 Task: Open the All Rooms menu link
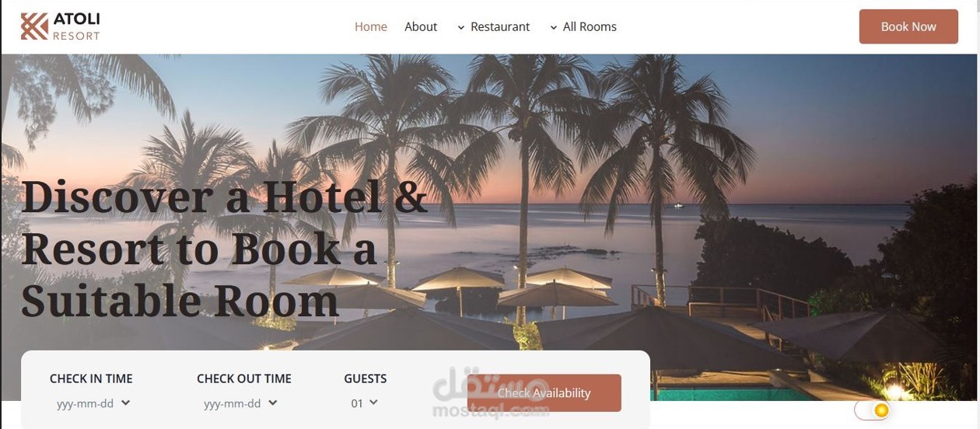[x=590, y=26]
